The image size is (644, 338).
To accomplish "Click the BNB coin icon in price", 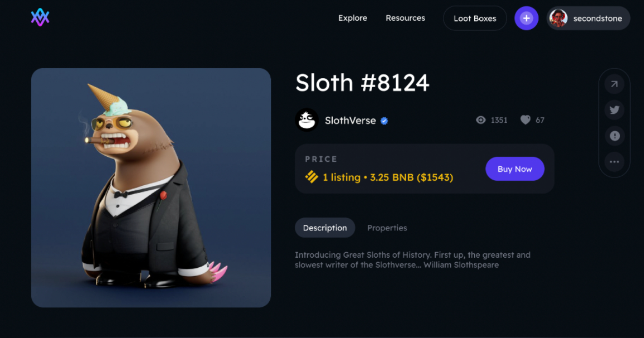I will (x=311, y=177).
